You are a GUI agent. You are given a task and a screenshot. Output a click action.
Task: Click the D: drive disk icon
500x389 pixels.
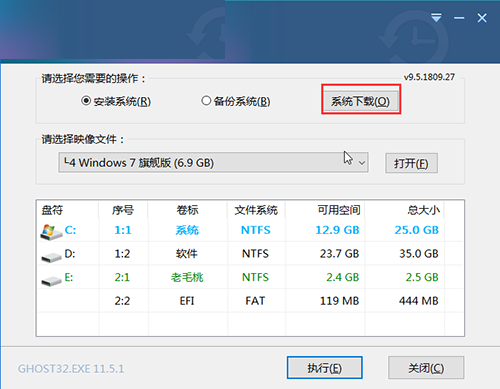coord(51,257)
